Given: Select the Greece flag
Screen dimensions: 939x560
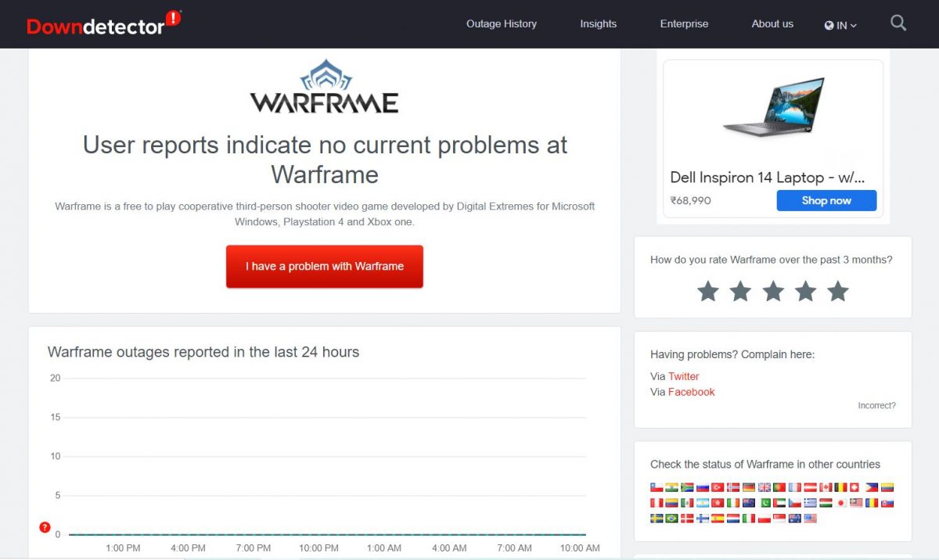Looking at the screenshot, I should pyautogui.click(x=810, y=503).
